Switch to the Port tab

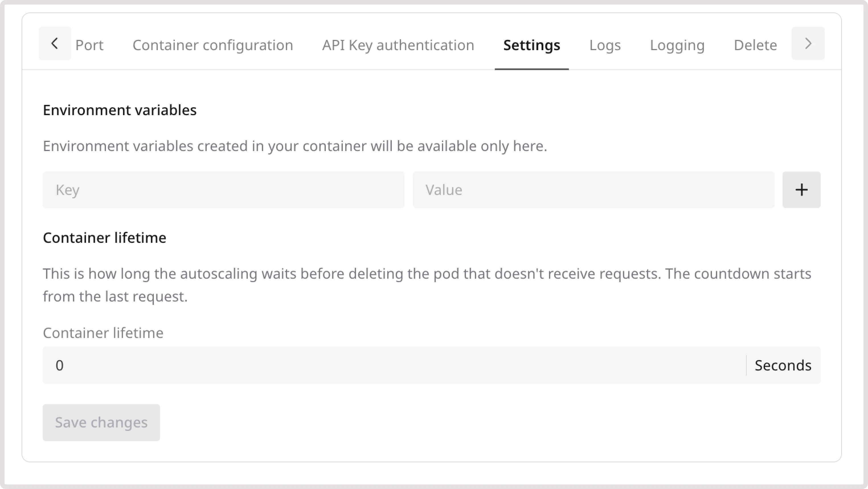click(x=89, y=45)
